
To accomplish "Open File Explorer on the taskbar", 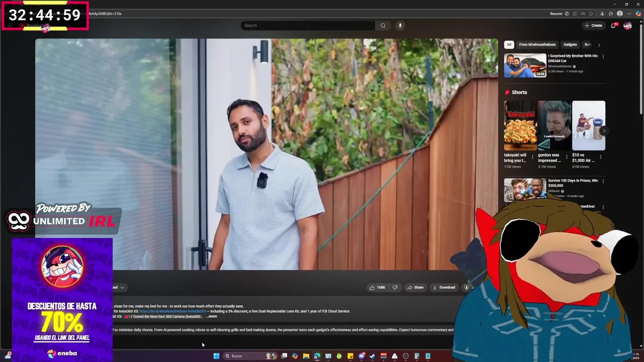I will click(306, 356).
